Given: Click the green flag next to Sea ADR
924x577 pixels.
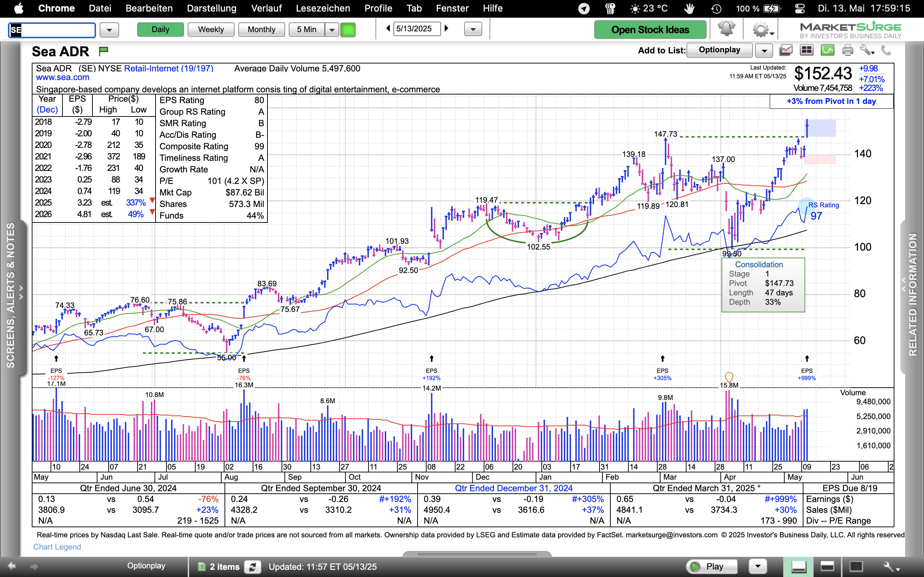Looking at the screenshot, I should 104,50.
